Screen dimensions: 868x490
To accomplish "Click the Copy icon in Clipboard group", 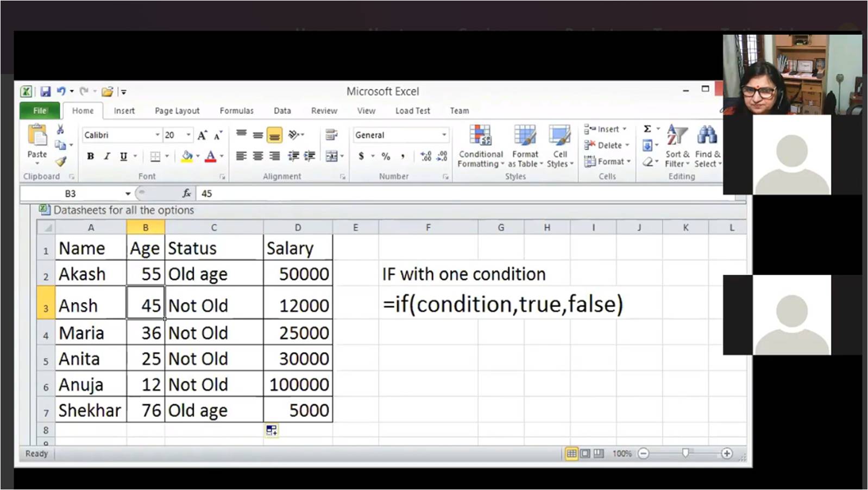I will [60, 145].
